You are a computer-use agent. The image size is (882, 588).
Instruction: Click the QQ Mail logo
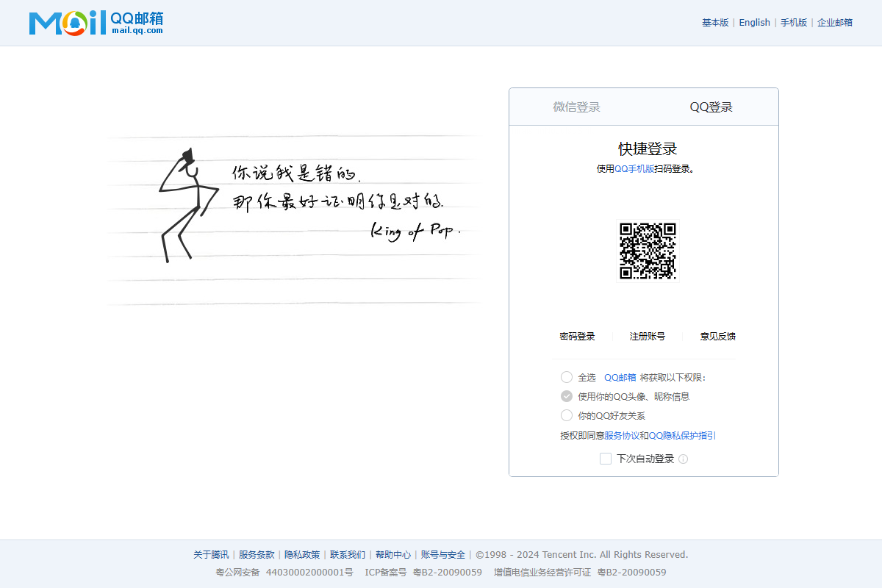click(x=66, y=22)
